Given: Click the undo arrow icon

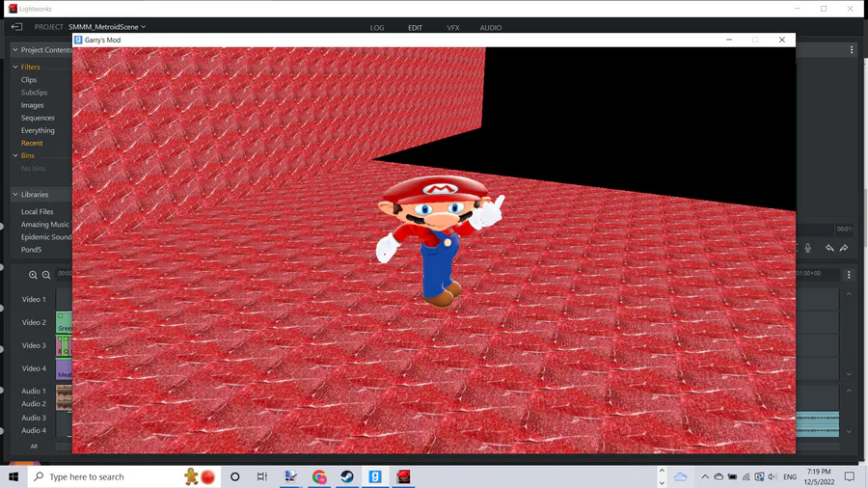Looking at the screenshot, I should pos(829,248).
